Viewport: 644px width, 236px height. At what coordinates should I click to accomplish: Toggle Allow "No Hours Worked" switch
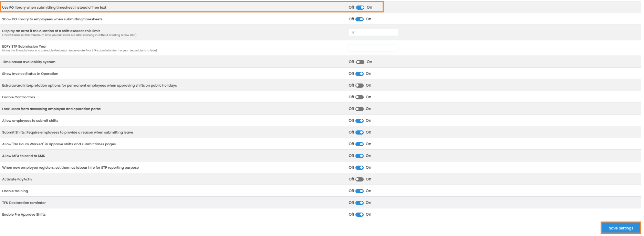coord(360,144)
